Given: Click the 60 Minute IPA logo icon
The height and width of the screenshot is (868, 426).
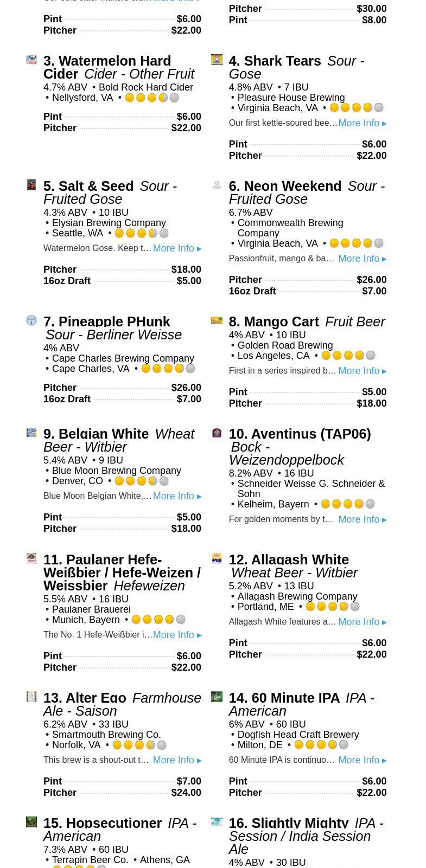Looking at the screenshot, I should [x=217, y=697].
